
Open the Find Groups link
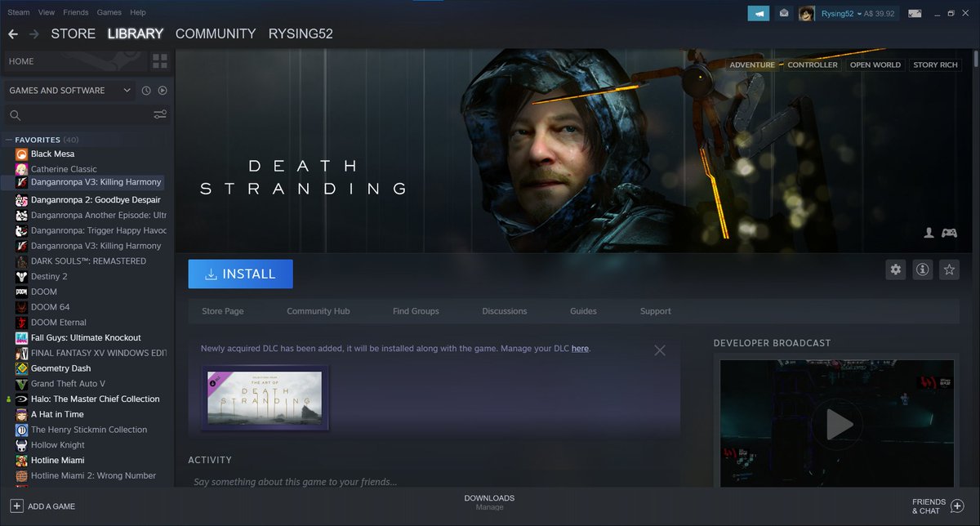(416, 311)
